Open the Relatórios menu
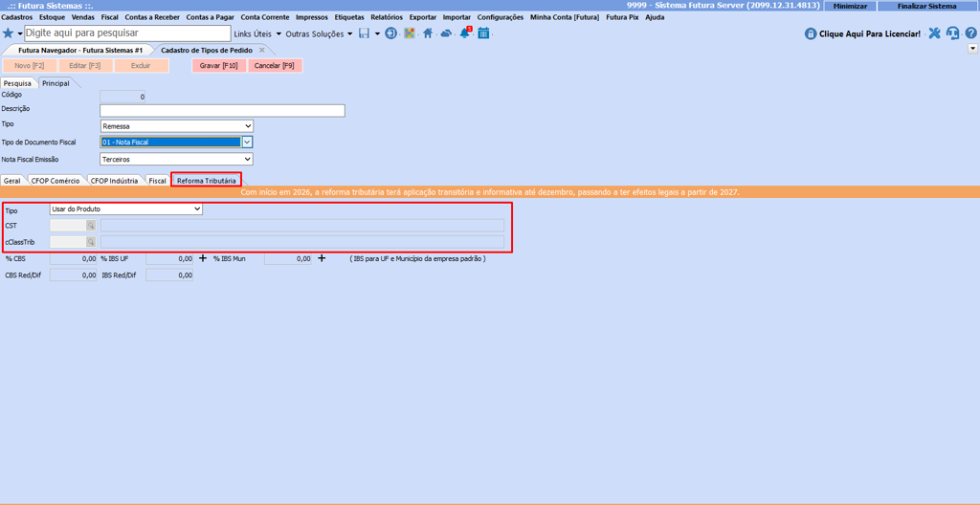Screen dimensions: 980x505 coord(387,17)
